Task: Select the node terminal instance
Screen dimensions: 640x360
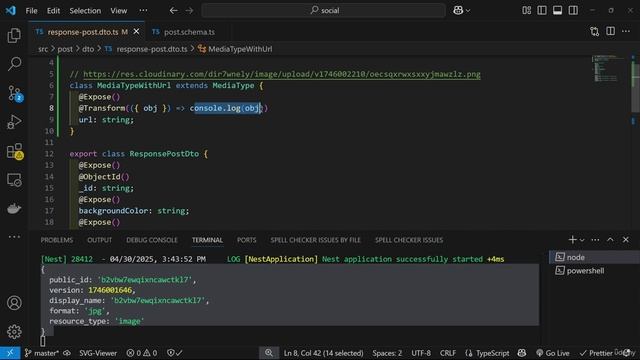Action: click(594, 257)
